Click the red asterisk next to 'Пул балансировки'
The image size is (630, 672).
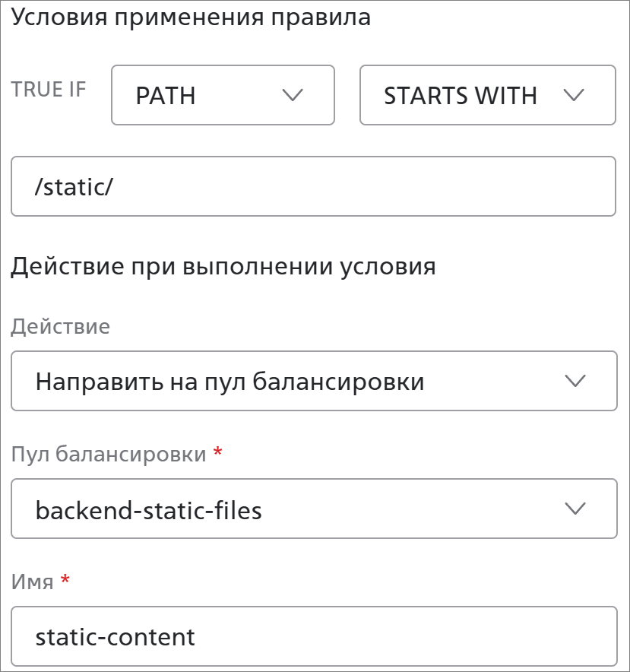(x=218, y=453)
